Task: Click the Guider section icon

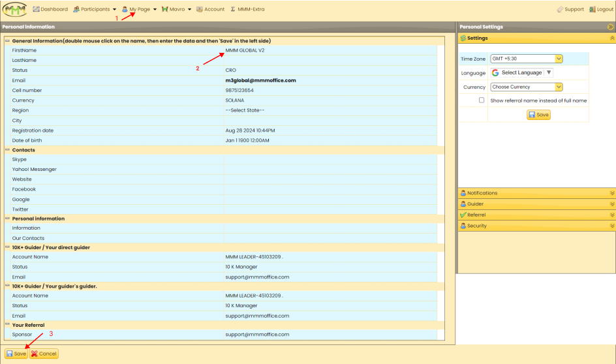Action: click(x=463, y=204)
